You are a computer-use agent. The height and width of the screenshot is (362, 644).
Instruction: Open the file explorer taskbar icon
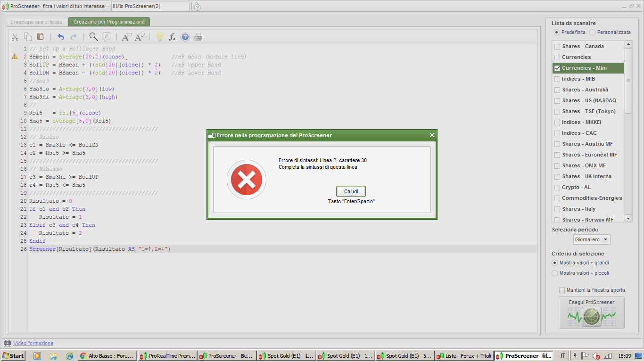[53, 356]
